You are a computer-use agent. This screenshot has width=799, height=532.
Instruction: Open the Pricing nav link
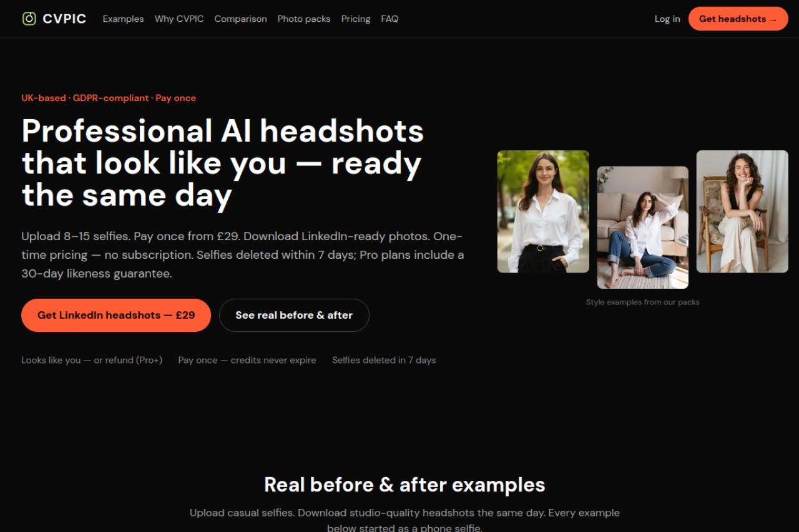coord(356,19)
